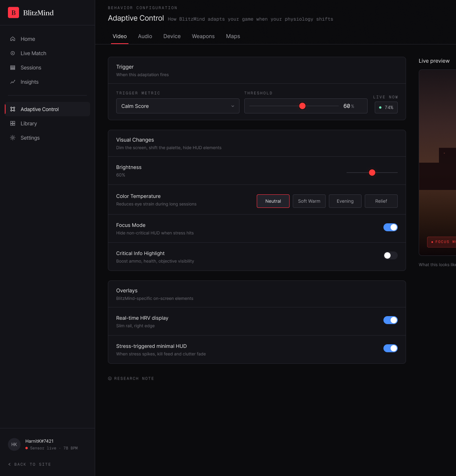
Task: Click the Adaptive Control icon in sidebar
Action: pos(13,109)
